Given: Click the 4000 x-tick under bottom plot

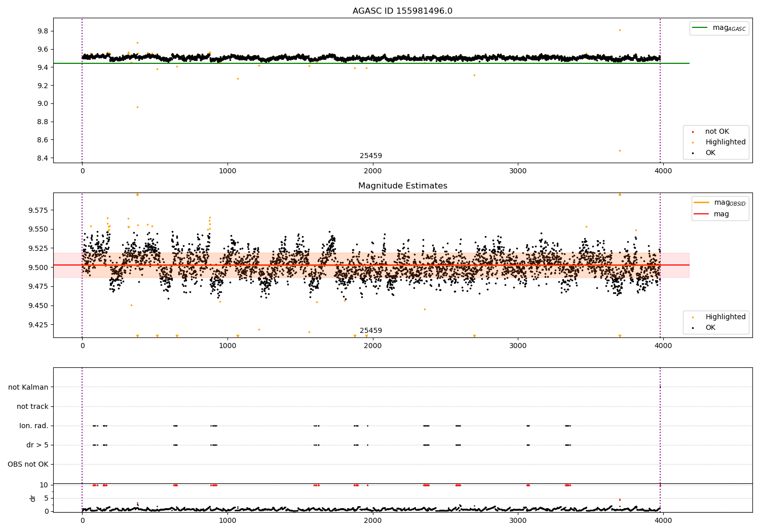Looking at the screenshot, I should 663,520.
